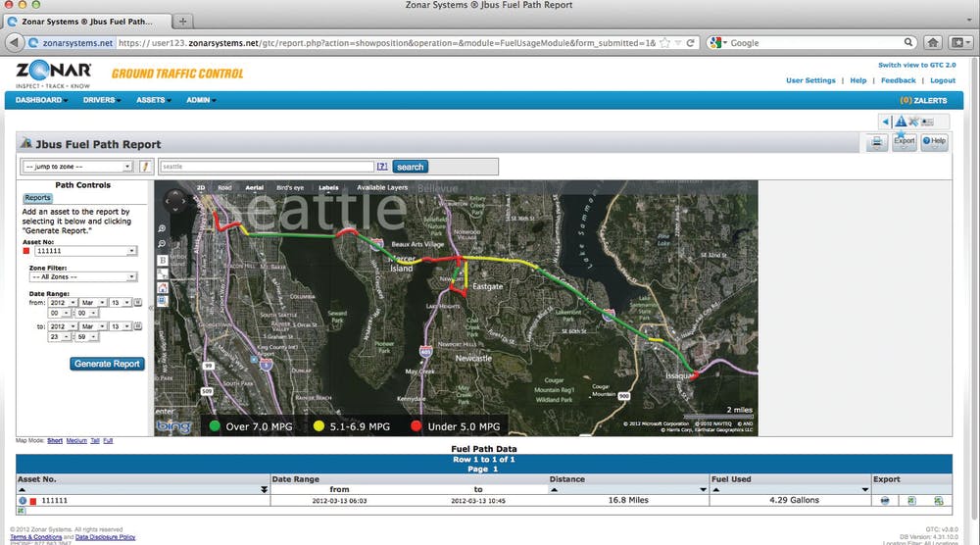Click the map pan compass control

tap(175, 201)
